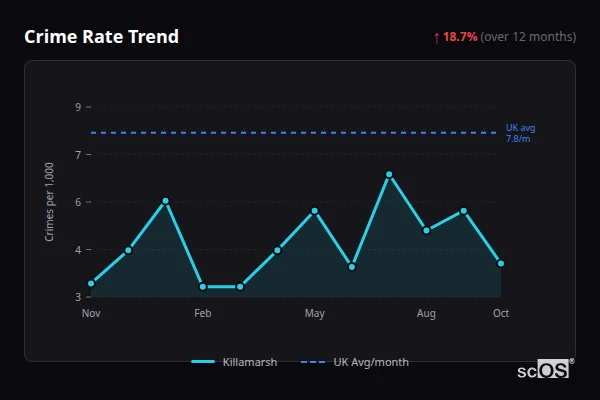Click the 'Crime Rate Trend' heading

(101, 37)
